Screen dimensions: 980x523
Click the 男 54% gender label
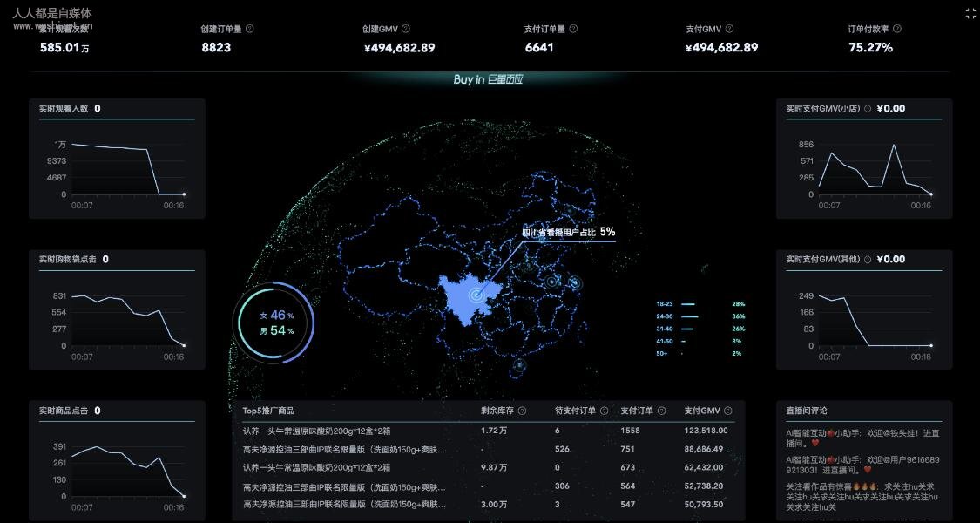pyautogui.click(x=277, y=331)
